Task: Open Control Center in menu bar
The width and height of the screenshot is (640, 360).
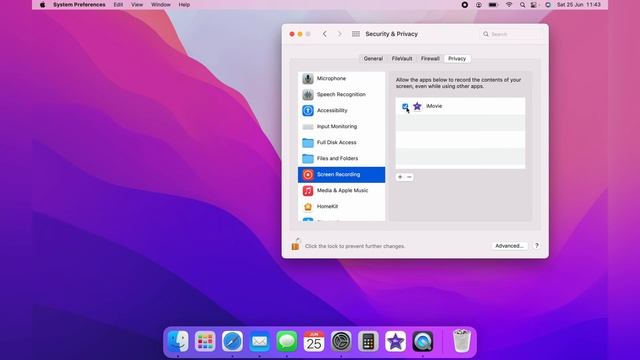Action: coord(534,5)
